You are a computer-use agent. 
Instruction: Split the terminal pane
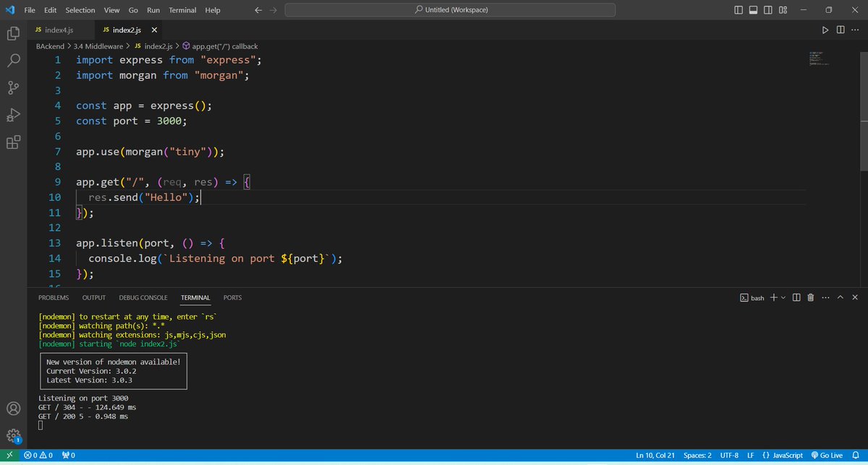point(796,297)
